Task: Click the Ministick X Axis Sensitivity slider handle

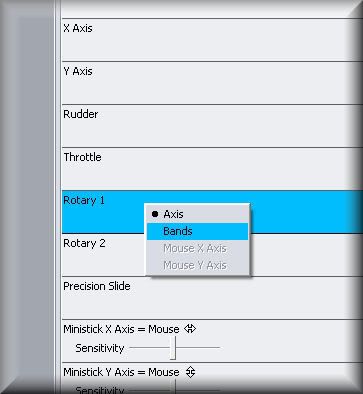Action: [173, 348]
